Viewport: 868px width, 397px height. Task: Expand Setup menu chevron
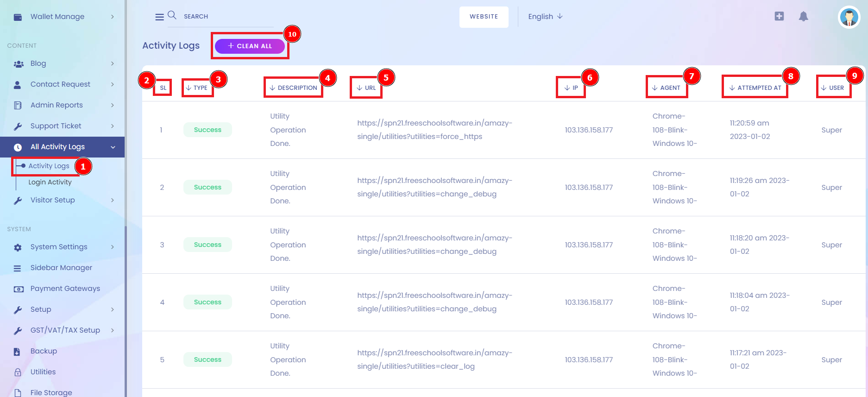click(112, 309)
